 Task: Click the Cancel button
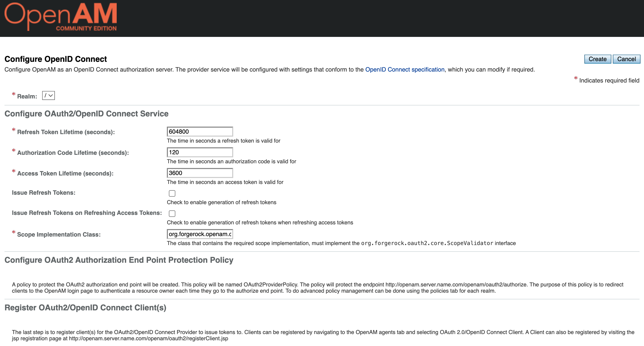pyautogui.click(x=626, y=59)
